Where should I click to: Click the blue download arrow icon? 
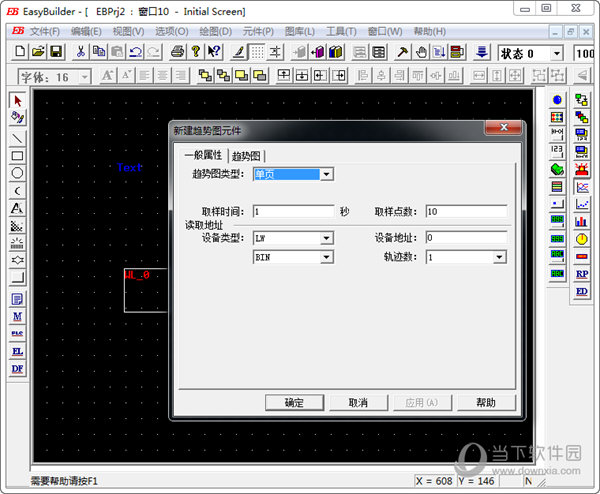[482, 52]
